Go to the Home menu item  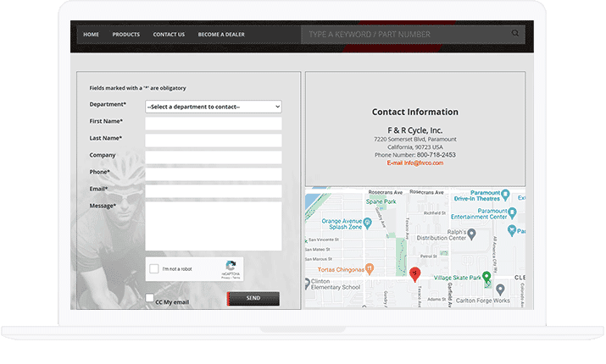click(91, 35)
